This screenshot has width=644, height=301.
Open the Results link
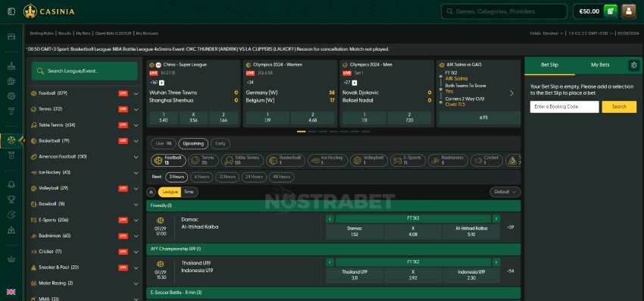65,33
